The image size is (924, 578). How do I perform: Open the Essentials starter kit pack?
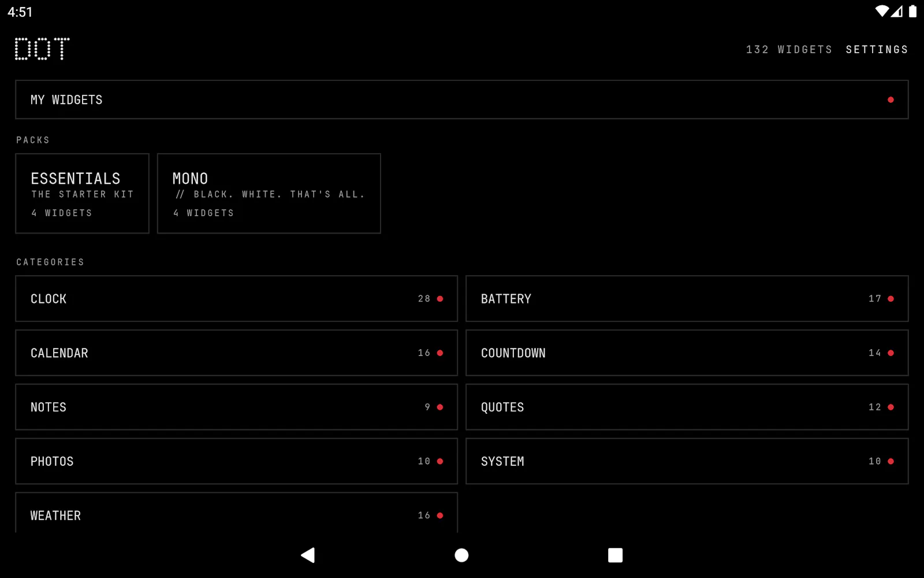tap(82, 194)
